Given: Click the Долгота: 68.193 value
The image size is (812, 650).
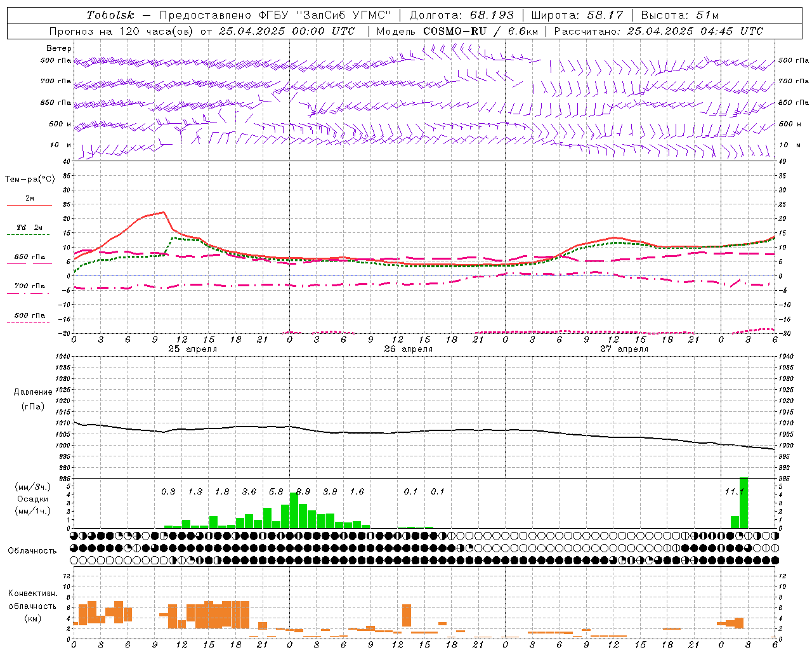Looking at the screenshot, I should point(462,15).
